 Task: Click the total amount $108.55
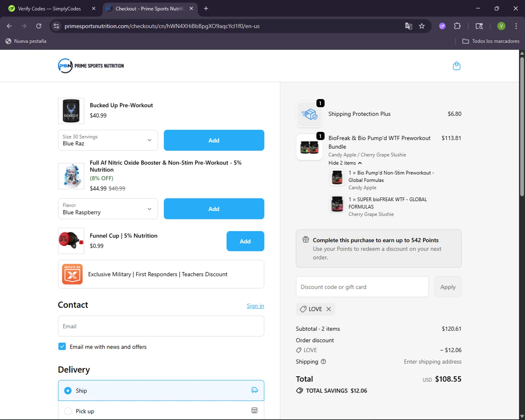448,379
